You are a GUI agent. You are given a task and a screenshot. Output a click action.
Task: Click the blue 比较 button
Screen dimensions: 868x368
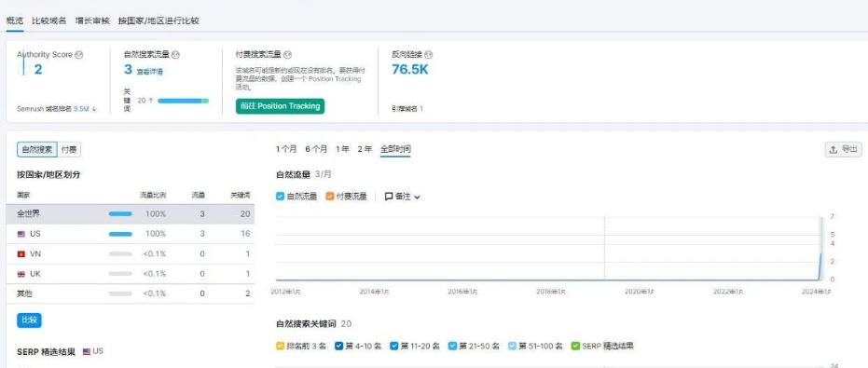[29, 320]
